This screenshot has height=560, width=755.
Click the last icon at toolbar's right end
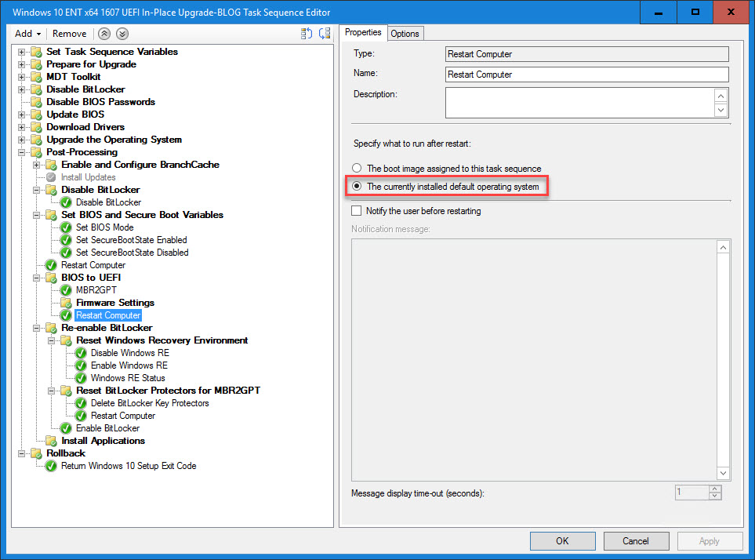click(x=325, y=34)
